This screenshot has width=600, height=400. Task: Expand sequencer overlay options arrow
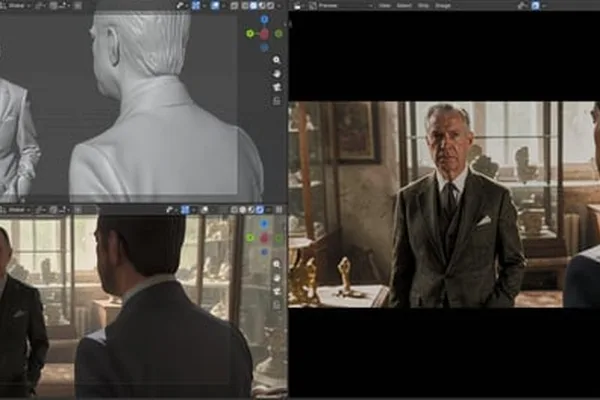pos(544,6)
